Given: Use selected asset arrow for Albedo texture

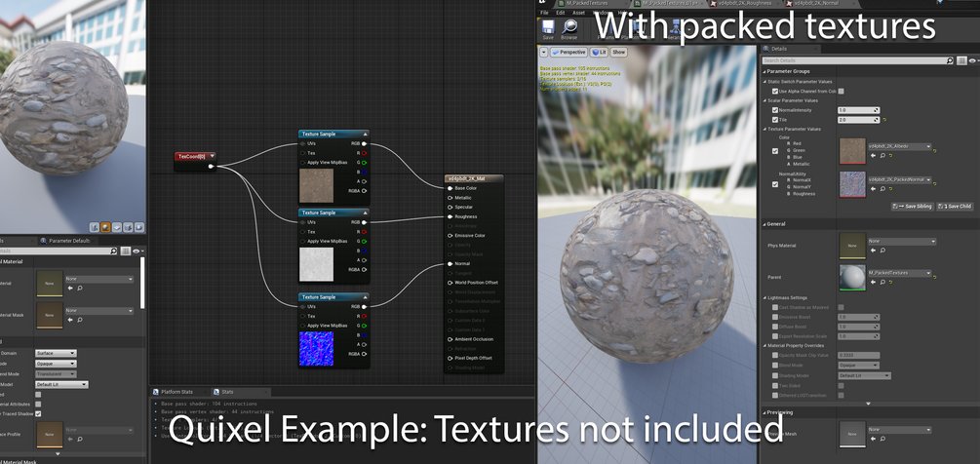Looking at the screenshot, I should click(x=873, y=156).
